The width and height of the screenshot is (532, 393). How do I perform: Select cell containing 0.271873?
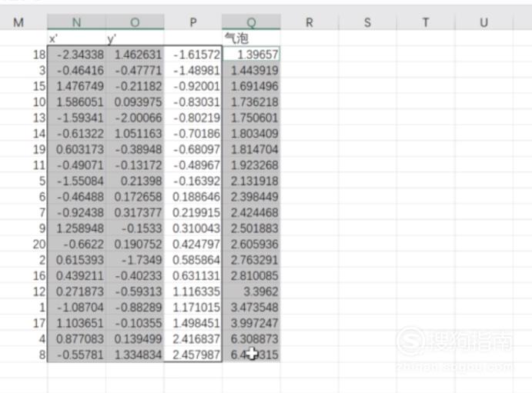76,291
